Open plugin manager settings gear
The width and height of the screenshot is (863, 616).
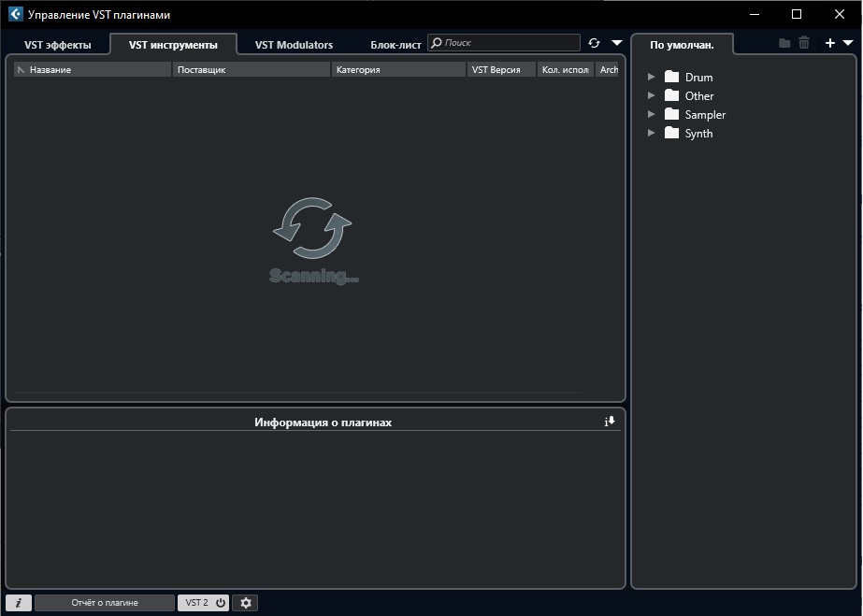pyautogui.click(x=246, y=603)
